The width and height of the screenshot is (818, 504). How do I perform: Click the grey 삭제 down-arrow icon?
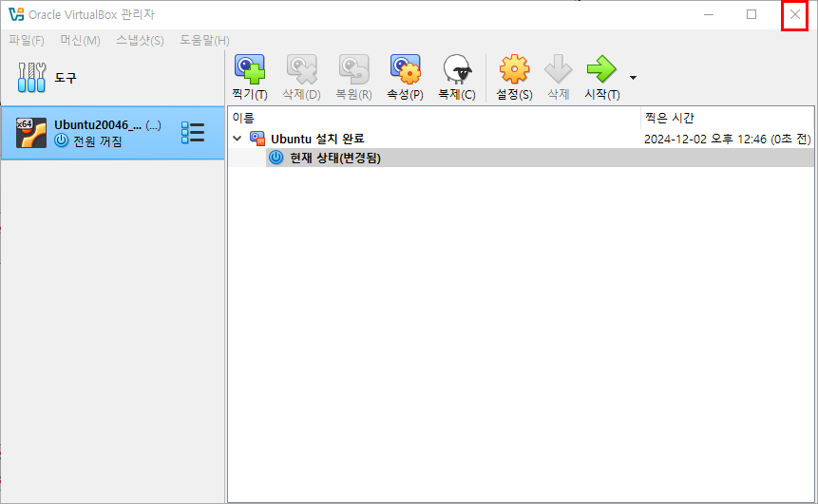point(559,68)
